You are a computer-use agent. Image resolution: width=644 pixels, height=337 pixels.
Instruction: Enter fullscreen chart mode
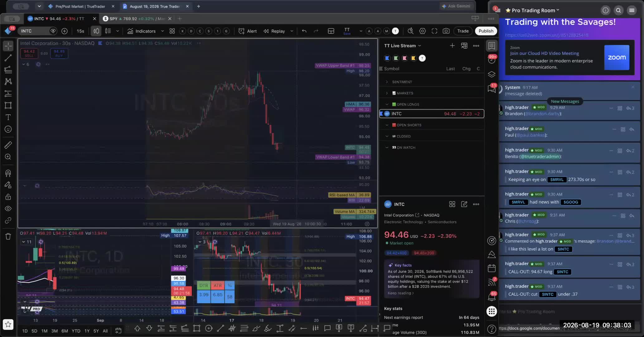point(434,31)
